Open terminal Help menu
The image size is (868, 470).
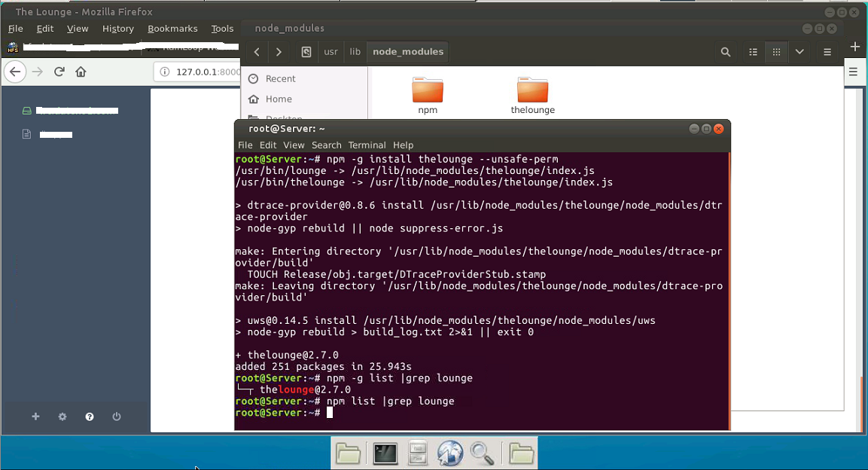(403, 145)
